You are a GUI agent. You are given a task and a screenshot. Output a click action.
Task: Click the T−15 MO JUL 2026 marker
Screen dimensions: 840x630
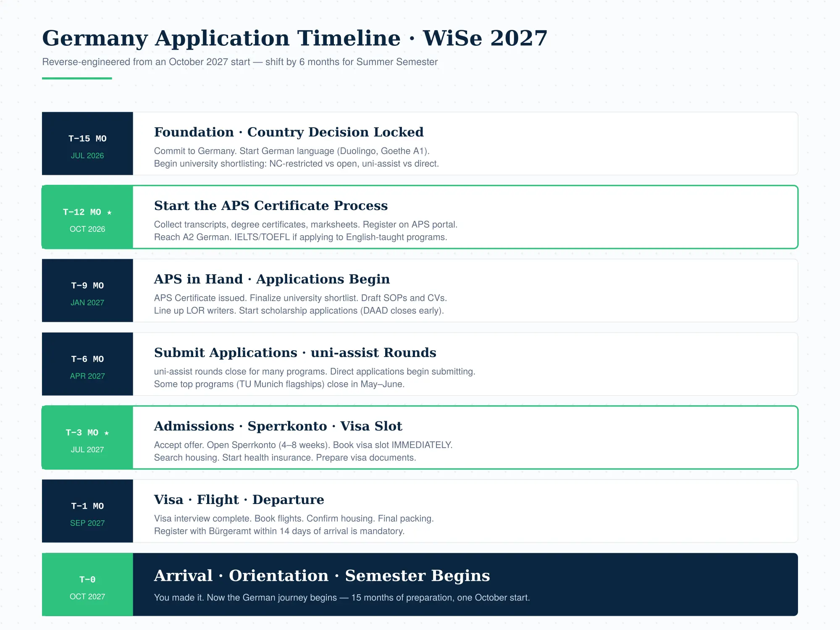[x=87, y=144]
